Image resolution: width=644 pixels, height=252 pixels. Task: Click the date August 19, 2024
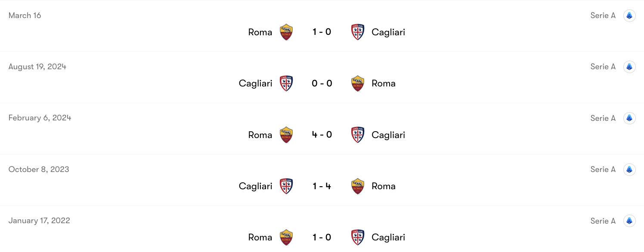(37, 66)
